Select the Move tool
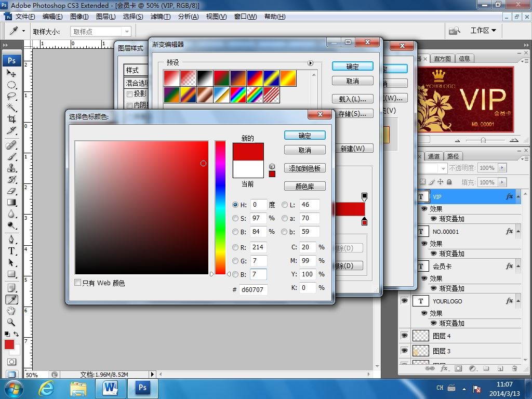This screenshot has width=532, height=399. tap(11, 73)
